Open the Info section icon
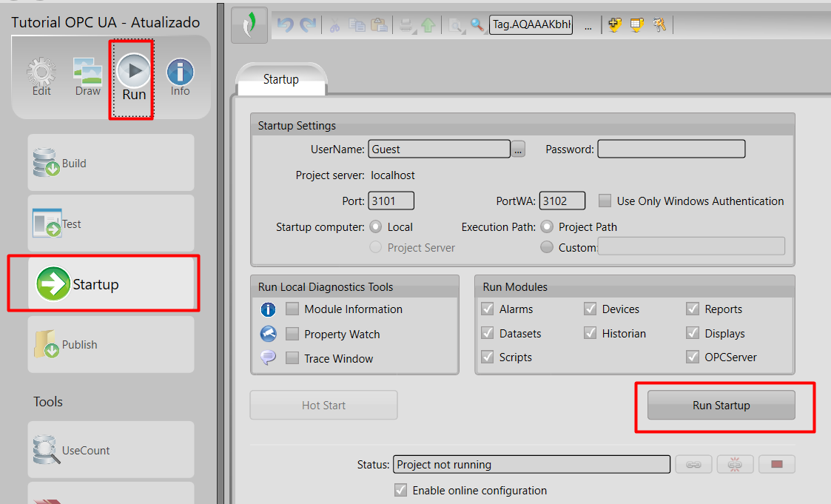The image size is (831, 504). [180, 78]
